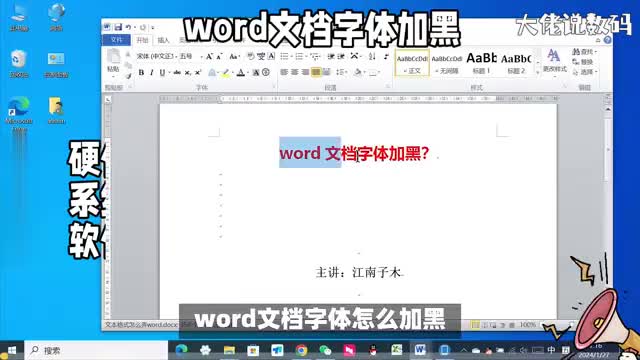Open the Windows Start menu

(11, 350)
